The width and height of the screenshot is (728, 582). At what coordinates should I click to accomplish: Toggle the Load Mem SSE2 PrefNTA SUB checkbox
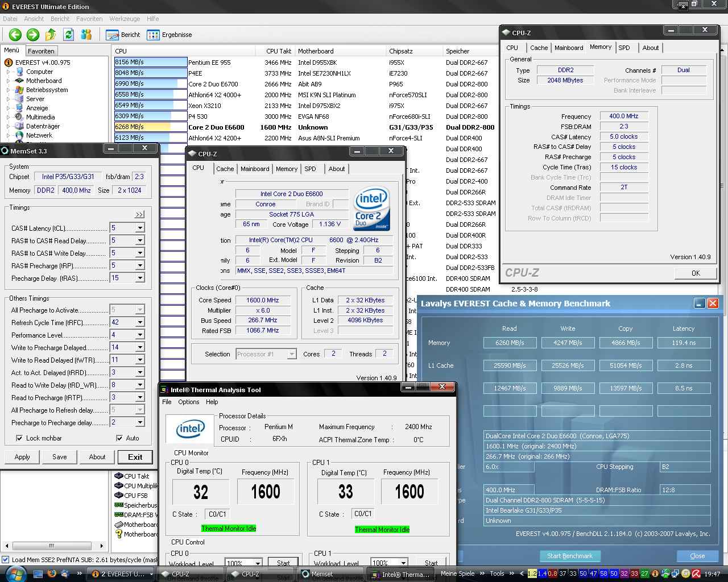pos(6,560)
